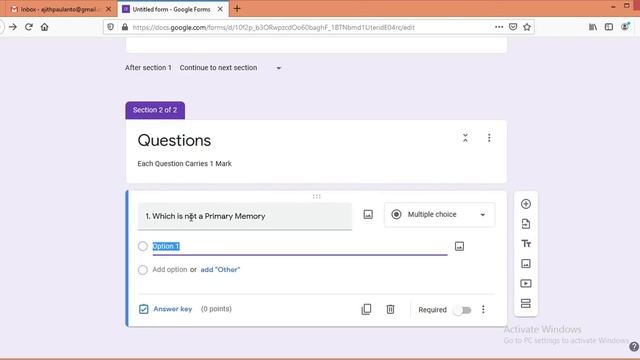Click the (0 points) text
The height and width of the screenshot is (360, 640).
216,309
